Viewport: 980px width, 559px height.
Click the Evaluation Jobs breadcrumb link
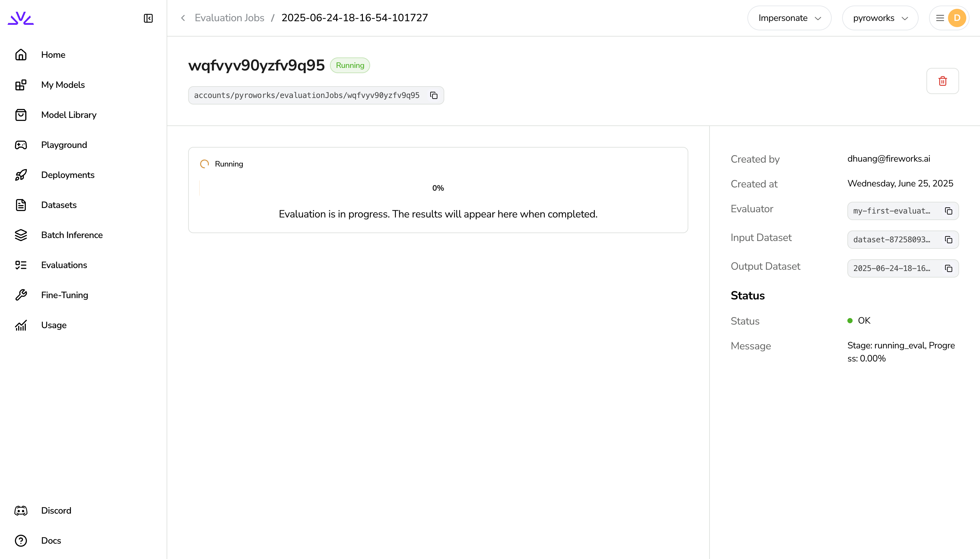click(x=229, y=18)
